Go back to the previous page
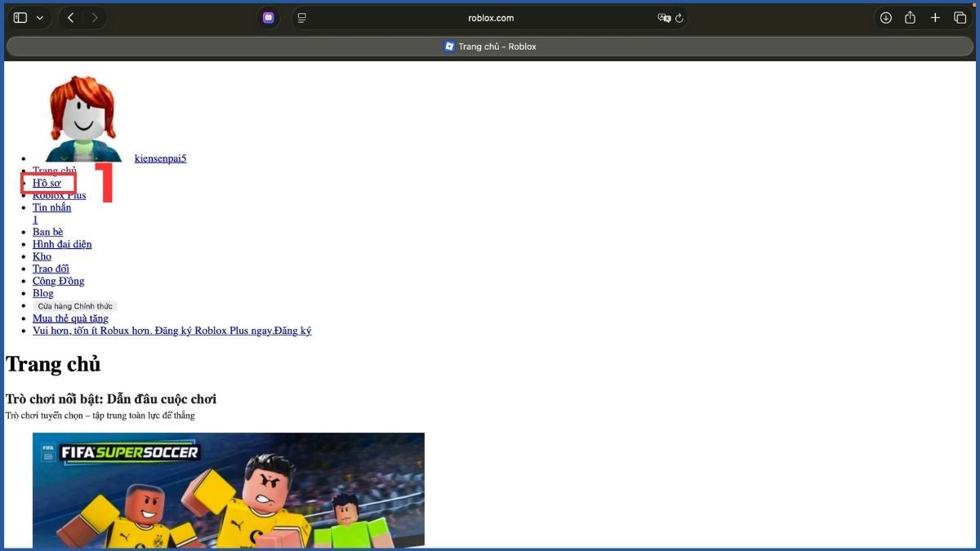The image size is (980, 551). 71,18
